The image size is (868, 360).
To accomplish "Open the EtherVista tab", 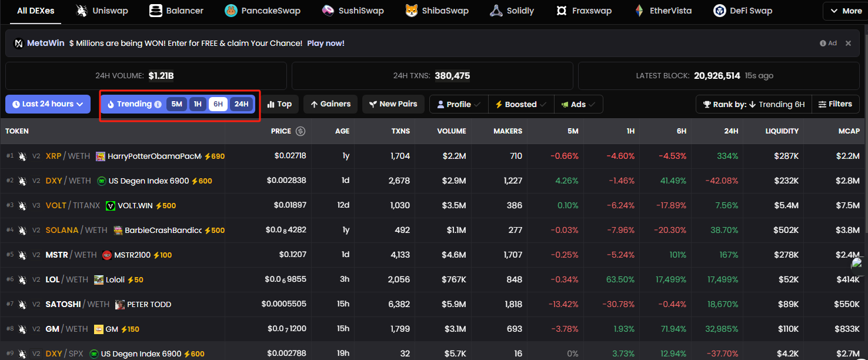I will click(662, 11).
